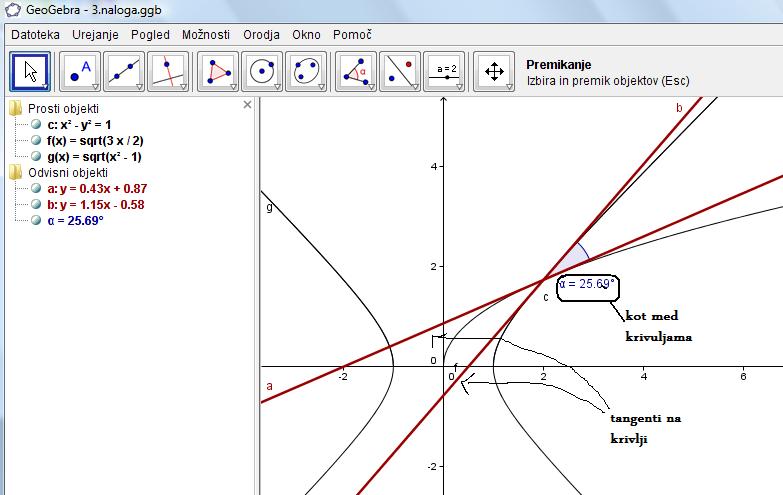Image resolution: width=783 pixels, height=495 pixels.
Task: Collapse the Odvisni objekti folder
Action: pyautogui.click(x=15, y=172)
